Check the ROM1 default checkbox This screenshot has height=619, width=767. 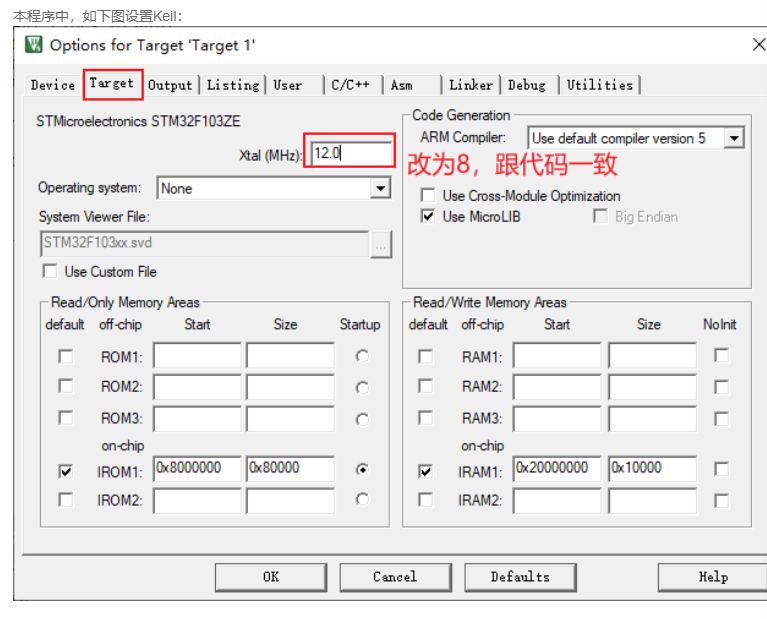tap(66, 356)
